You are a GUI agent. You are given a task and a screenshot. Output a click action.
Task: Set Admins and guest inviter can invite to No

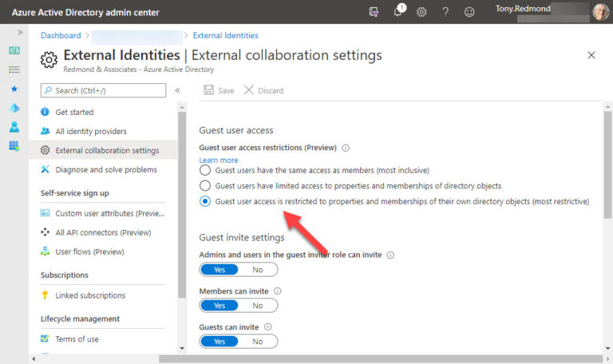[258, 269]
